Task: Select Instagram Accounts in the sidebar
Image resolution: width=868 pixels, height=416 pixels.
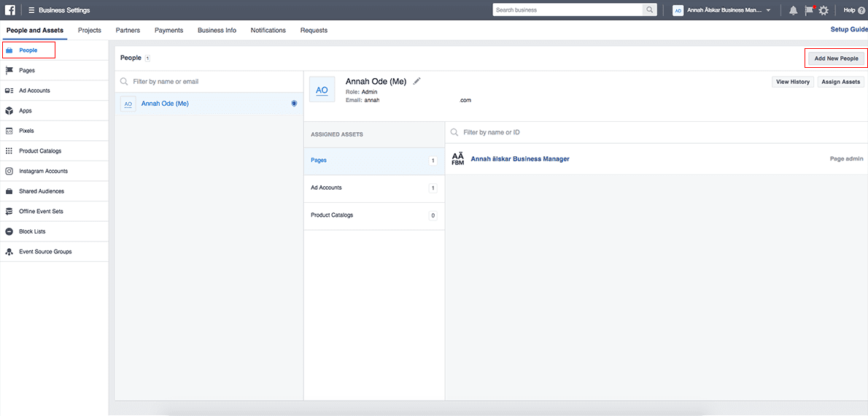Action: [43, 171]
